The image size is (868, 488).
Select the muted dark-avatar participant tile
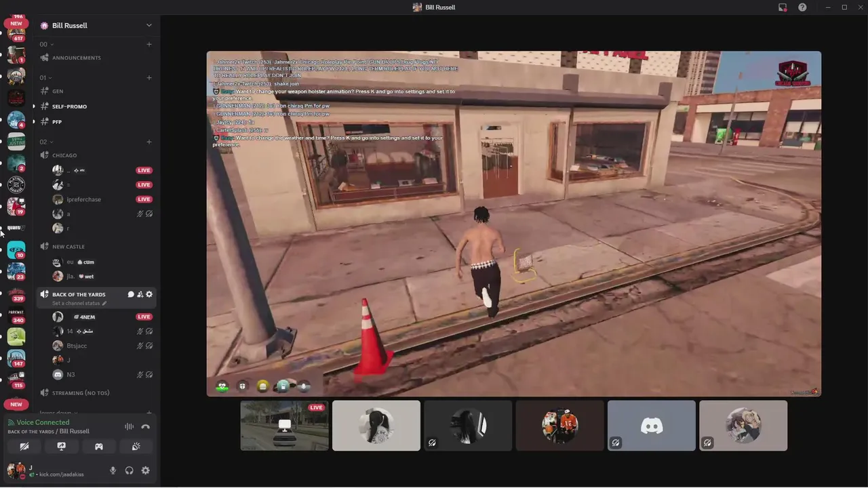tap(468, 426)
